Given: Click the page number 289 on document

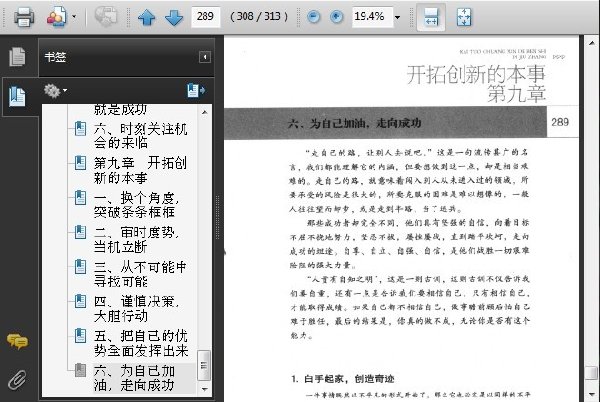Looking at the screenshot, I should click(560, 122).
